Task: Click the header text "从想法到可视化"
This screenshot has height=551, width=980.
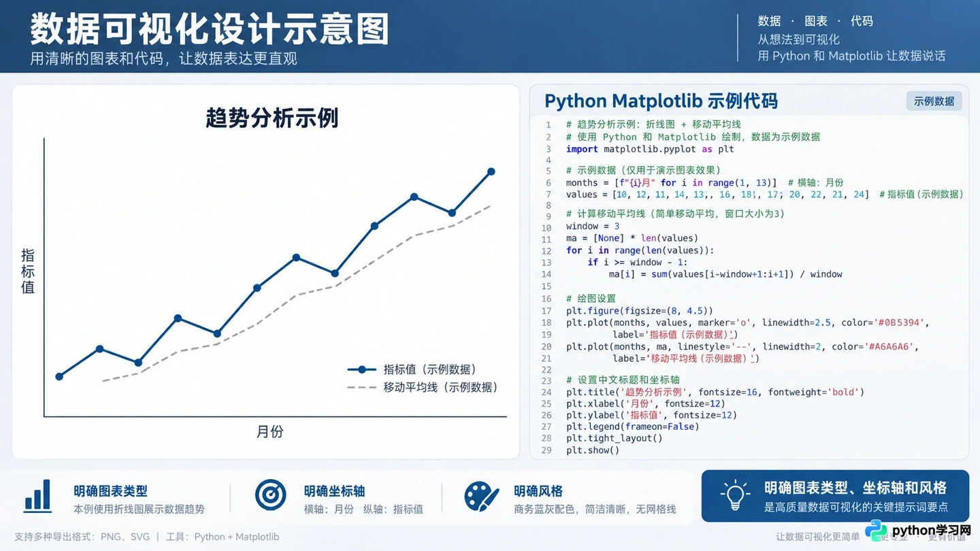Action: 799,39
